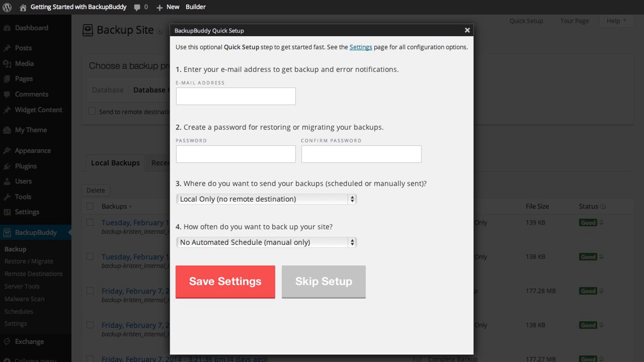The height and width of the screenshot is (362, 644).
Task: Open the backup destination dropdown
Action: click(x=266, y=199)
